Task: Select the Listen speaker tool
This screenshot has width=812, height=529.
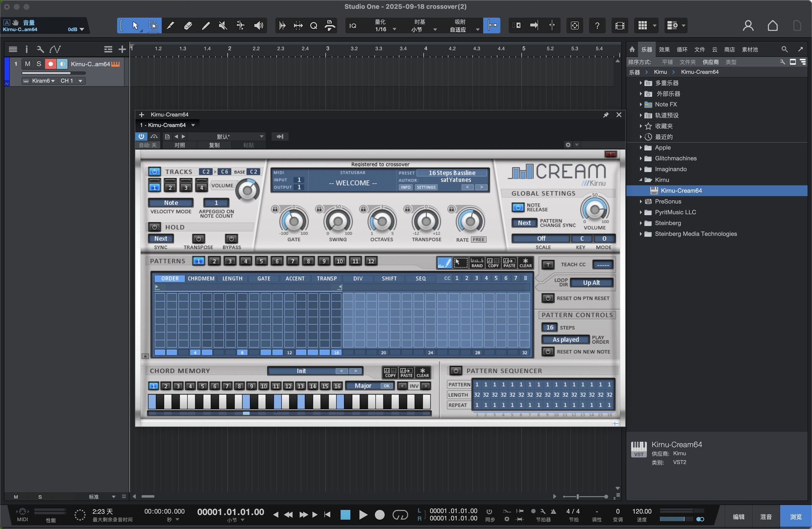Action: 258,26
